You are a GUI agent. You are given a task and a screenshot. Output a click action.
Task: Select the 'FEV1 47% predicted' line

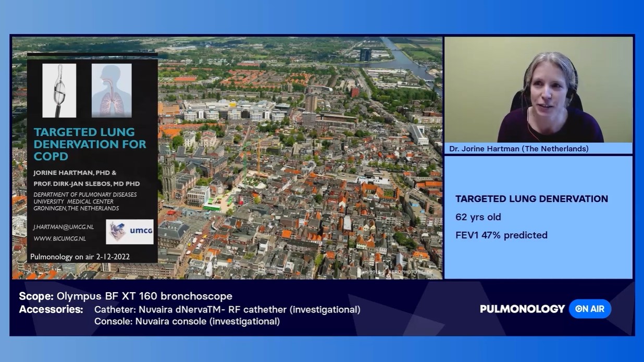pos(501,235)
